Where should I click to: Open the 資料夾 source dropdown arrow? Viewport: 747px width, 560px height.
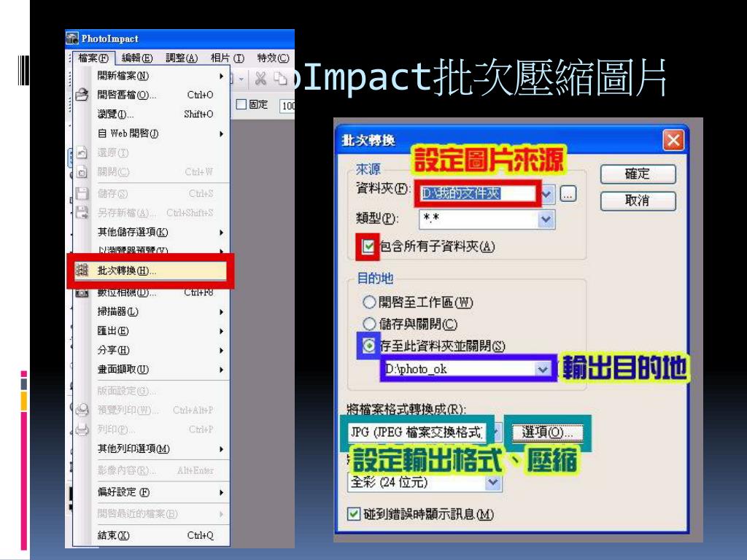pos(546,194)
